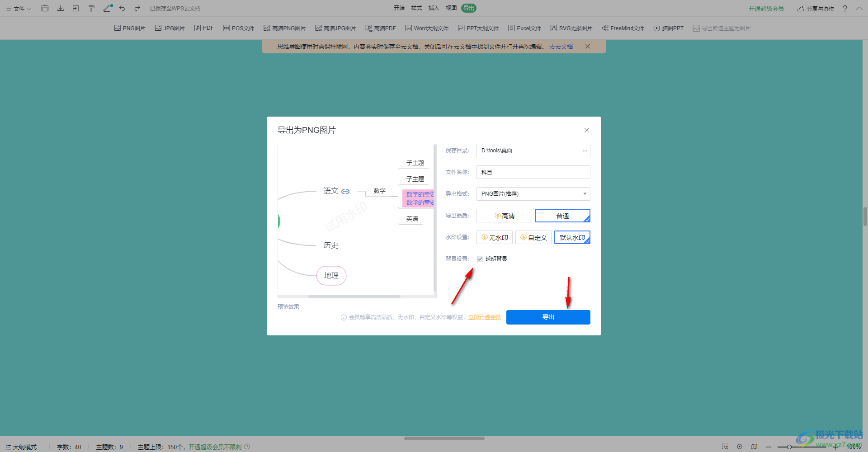Export as JPG图片
Viewport: 868px width, 452px height.
(x=170, y=28)
